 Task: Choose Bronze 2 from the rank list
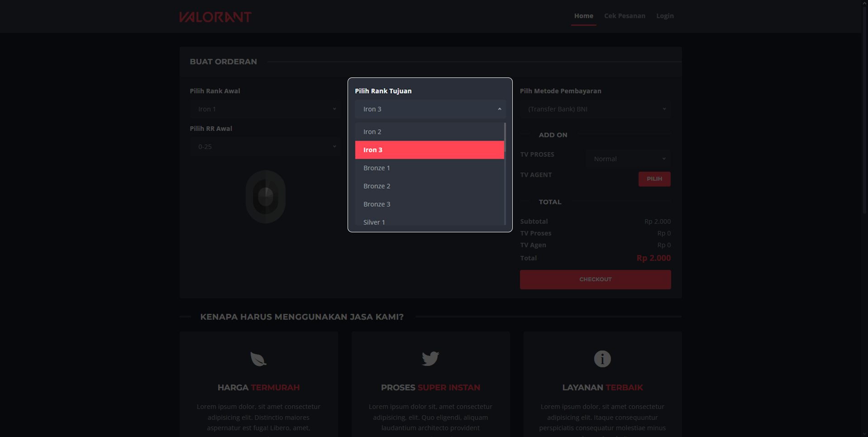pyautogui.click(x=429, y=186)
